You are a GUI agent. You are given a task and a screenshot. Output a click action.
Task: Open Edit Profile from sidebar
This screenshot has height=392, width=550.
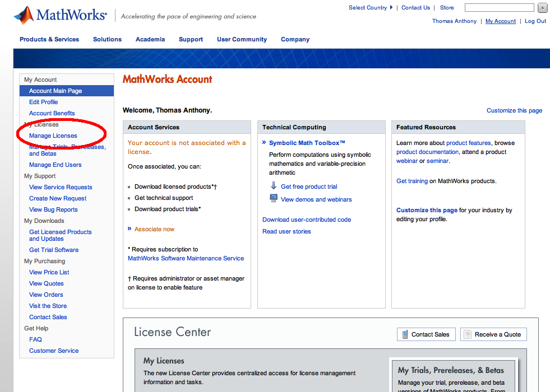43,102
